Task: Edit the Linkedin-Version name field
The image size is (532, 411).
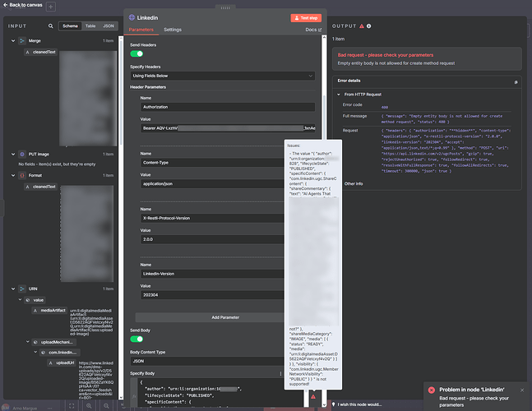Action: click(x=212, y=274)
